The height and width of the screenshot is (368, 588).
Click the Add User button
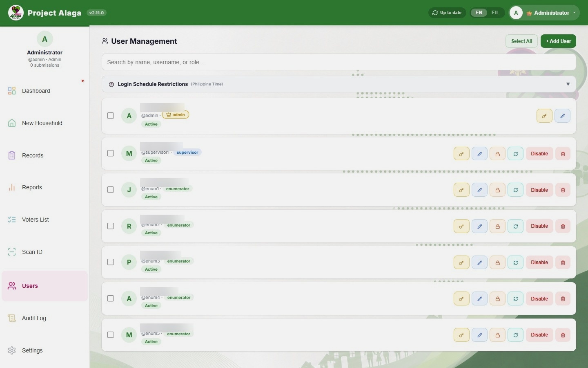558,41
